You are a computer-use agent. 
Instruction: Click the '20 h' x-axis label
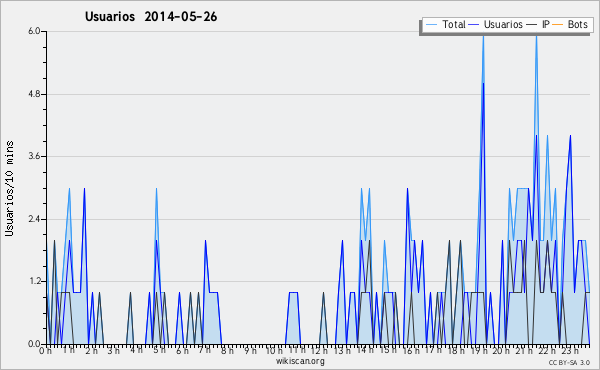[501, 351]
